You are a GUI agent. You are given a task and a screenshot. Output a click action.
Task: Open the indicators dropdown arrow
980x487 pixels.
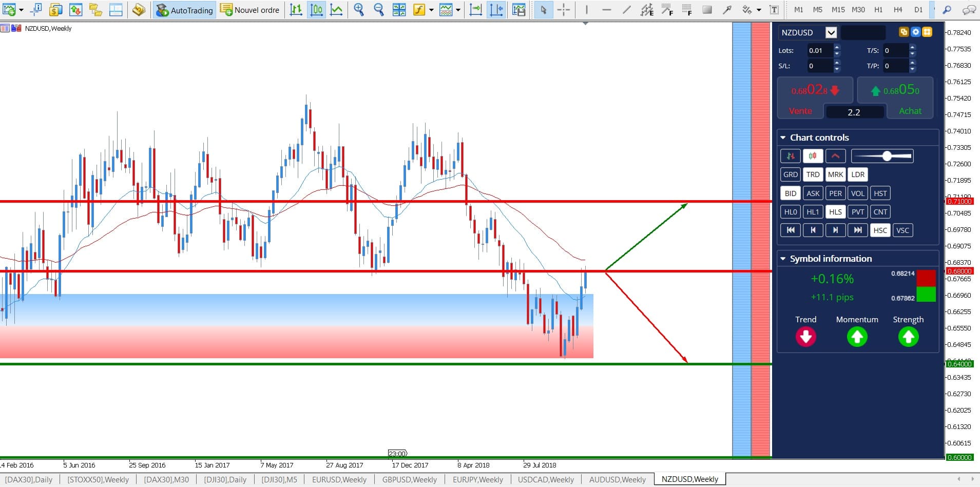(431, 10)
